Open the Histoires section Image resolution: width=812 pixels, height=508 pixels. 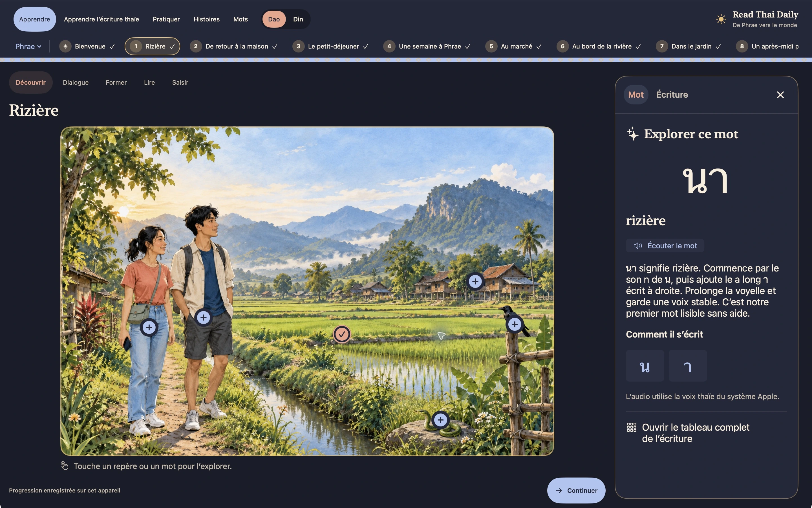point(206,19)
